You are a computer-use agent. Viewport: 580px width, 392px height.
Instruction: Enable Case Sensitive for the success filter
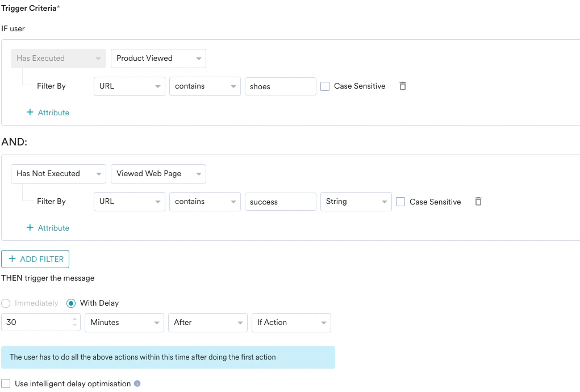(400, 201)
